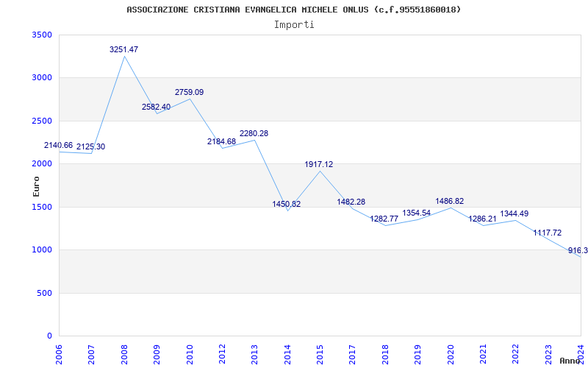The height and width of the screenshot is (368, 588).
Task: Select the 3251.47 data label
Action: pyautogui.click(x=123, y=49)
